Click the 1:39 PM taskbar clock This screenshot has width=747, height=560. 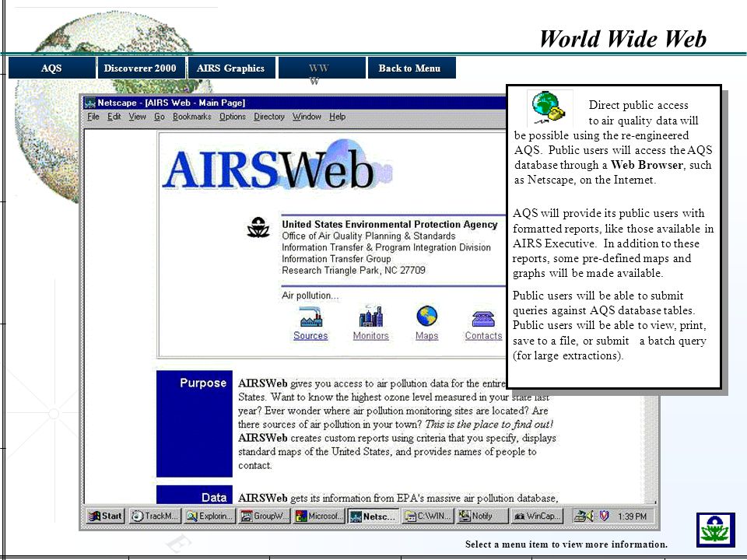(x=632, y=516)
